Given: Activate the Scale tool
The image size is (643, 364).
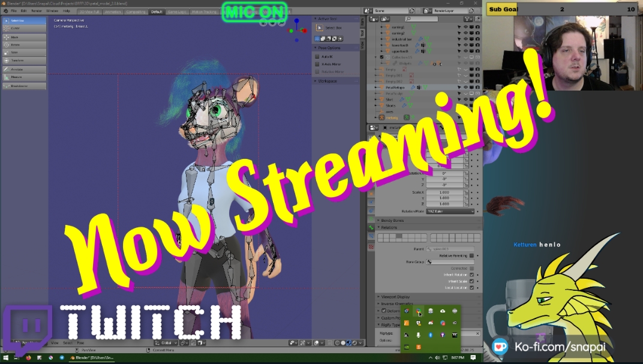Looking at the screenshot, I should pyautogui.click(x=24, y=52).
